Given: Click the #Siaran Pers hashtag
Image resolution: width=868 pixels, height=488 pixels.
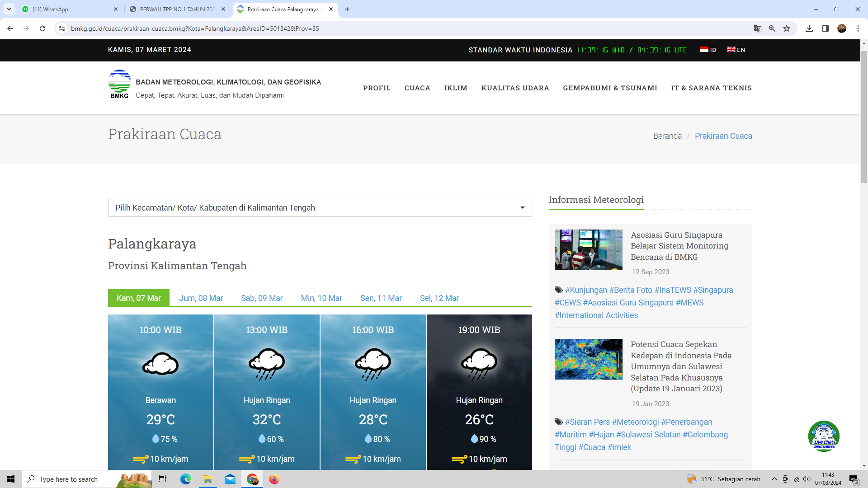Looking at the screenshot, I should [587, 422].
